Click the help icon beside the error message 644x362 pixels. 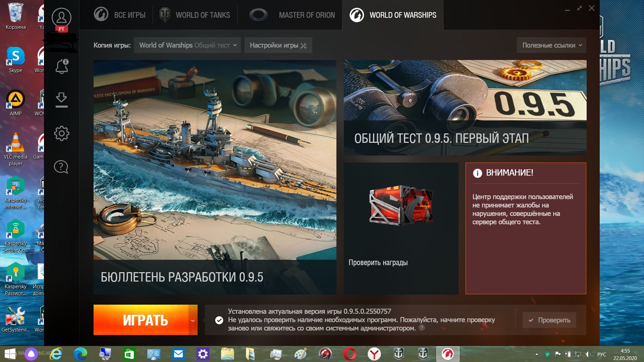point(422,328)
